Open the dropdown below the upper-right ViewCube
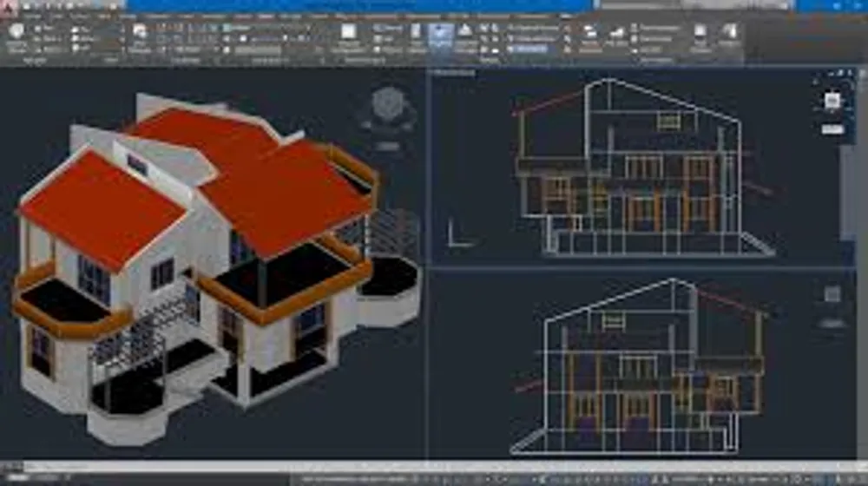868x486 pixels. (x=832, y=129)
